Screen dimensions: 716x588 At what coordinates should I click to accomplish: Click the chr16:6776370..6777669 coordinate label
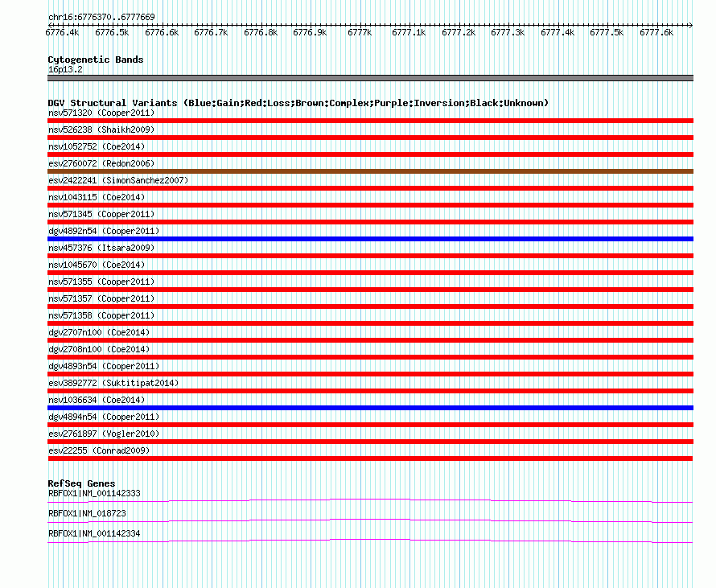(101, 17)
